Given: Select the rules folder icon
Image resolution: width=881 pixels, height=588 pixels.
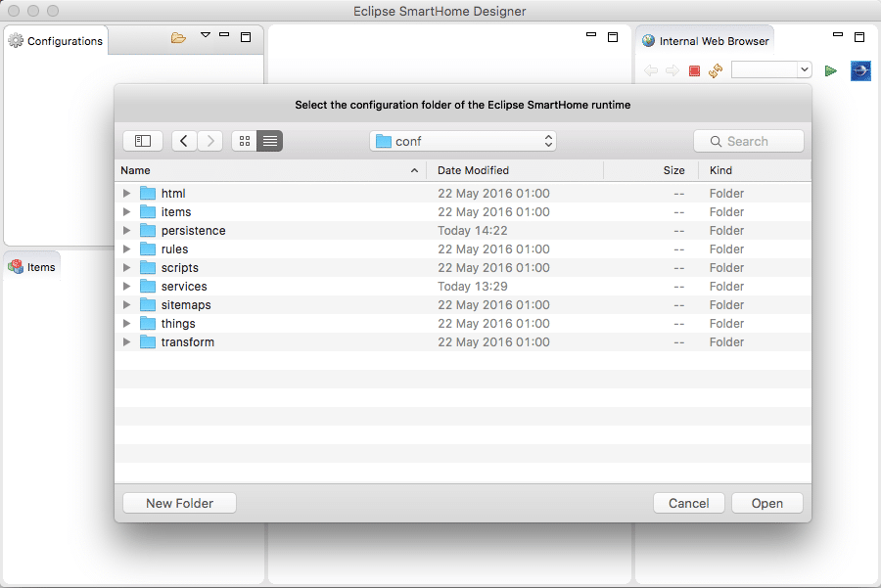Looking at the screenshot, I should [x=148, y=249].
